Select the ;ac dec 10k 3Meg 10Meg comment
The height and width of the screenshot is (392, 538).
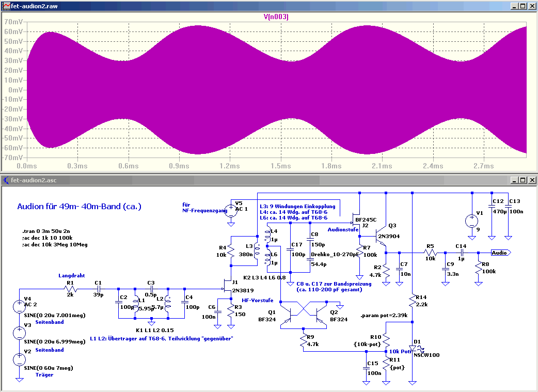point(55,244)
